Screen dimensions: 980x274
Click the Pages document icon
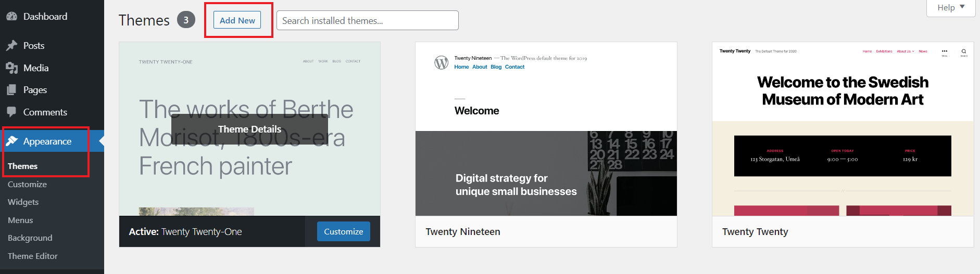coord(11,90)
